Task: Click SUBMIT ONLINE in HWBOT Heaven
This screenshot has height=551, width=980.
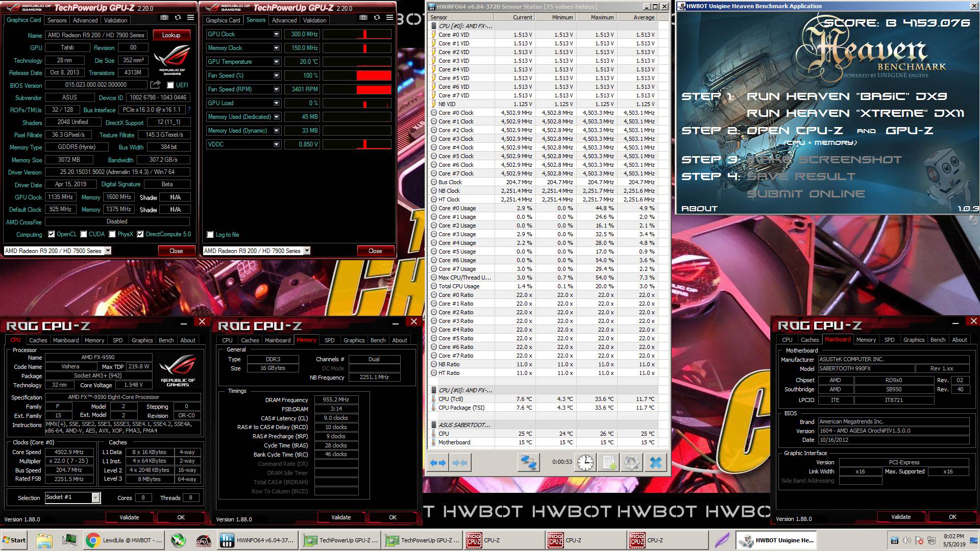Action: [x=806, y=194]
